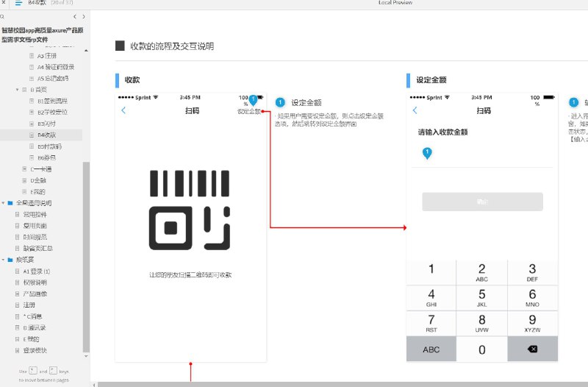Click note marker beside 设定金额 in phone header
This screenshot has height=387, width=588.
(x=254, y=100)
